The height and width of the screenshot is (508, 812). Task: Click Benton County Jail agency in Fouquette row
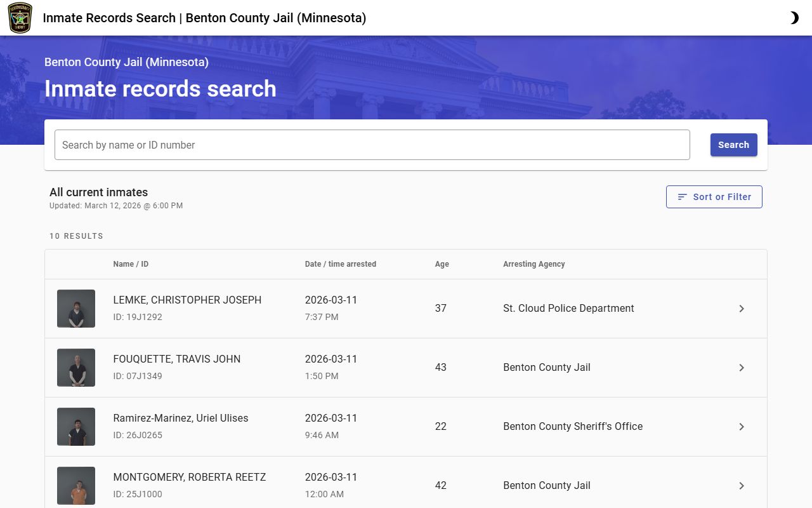[x=547, y=367]
